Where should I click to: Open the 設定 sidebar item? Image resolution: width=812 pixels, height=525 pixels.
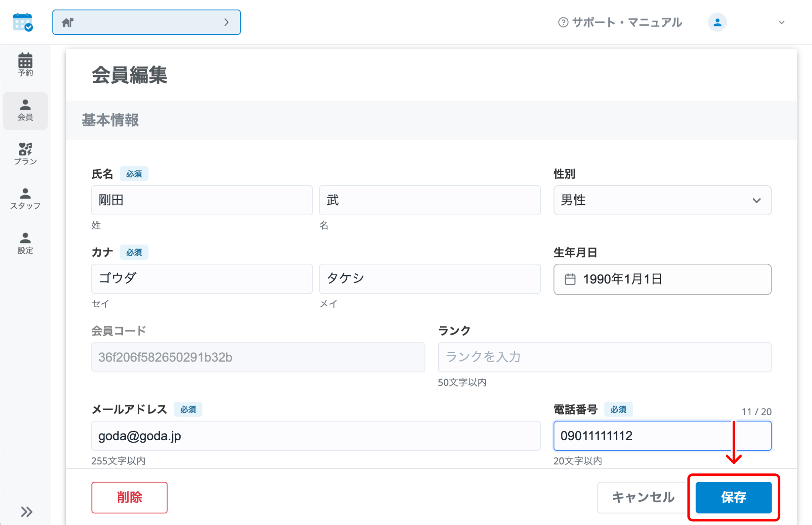[25, 243]
